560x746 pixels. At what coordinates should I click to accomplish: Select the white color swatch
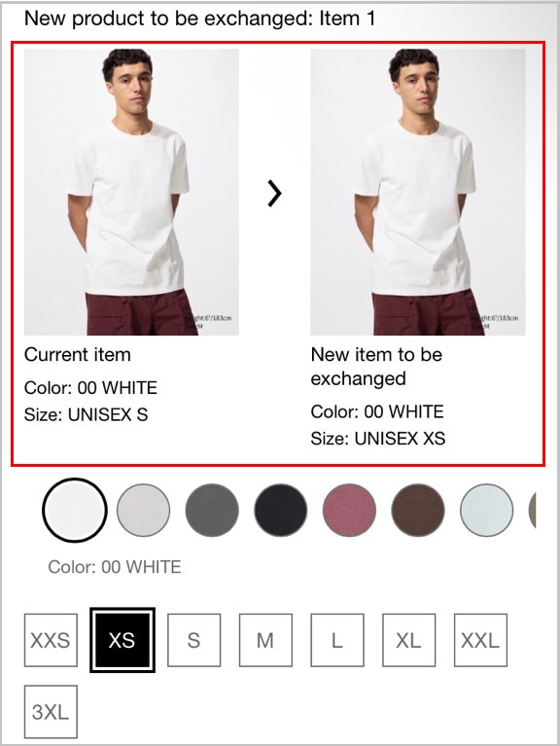[x=75, y=510]
